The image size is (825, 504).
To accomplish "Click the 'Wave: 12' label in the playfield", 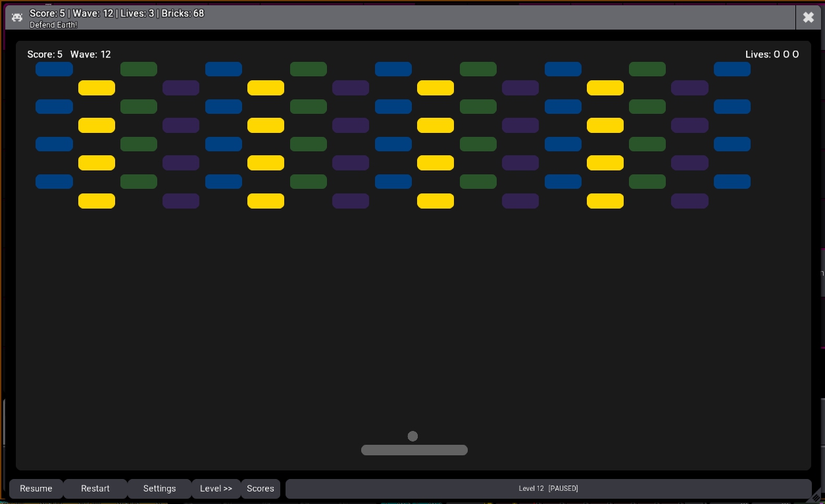I will [90, 55].
